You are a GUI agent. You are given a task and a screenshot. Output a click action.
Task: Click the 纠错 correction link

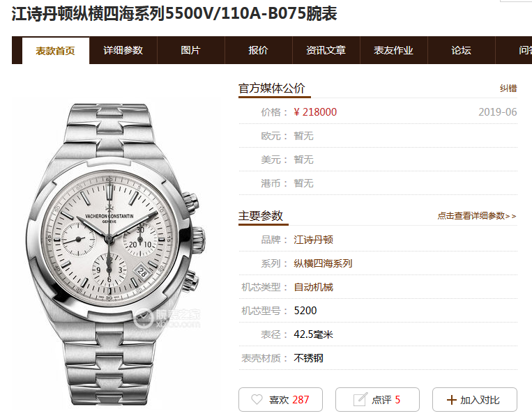508,88
